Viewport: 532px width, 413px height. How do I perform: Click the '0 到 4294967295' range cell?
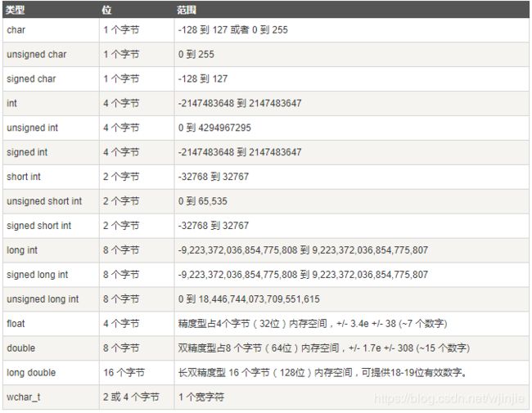click(x=352, y=128)
